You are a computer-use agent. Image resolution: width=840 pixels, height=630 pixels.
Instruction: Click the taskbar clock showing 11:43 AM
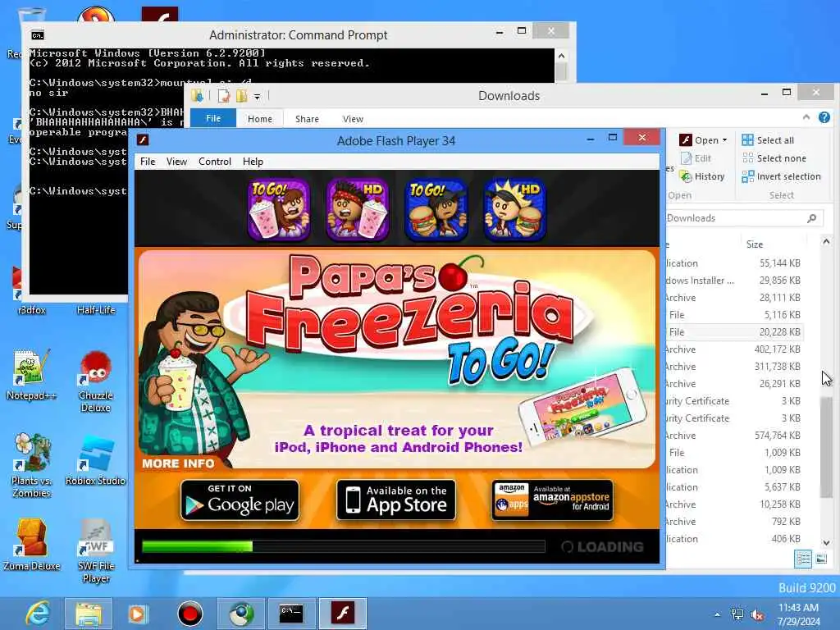[798, 614]
